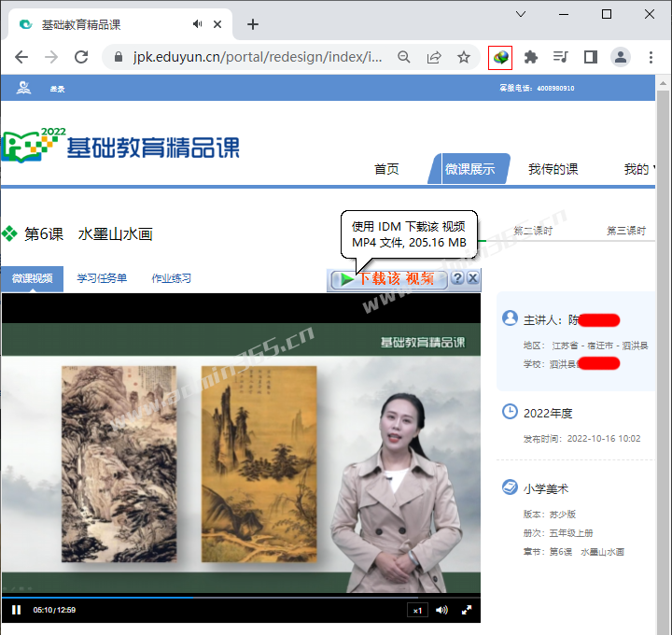Viewport: 672px width, 635px height.
Task: Seek on the video progress bar
Action: 241,597
